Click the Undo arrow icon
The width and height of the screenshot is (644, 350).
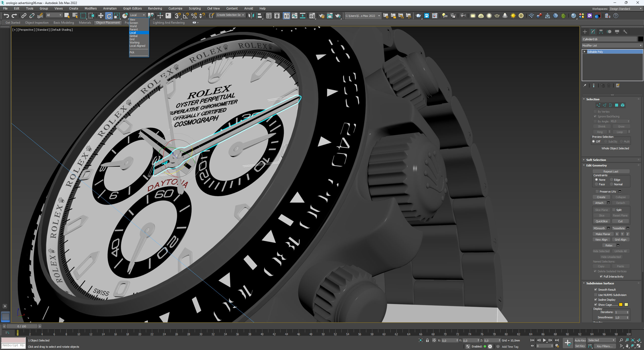(6, 16)
